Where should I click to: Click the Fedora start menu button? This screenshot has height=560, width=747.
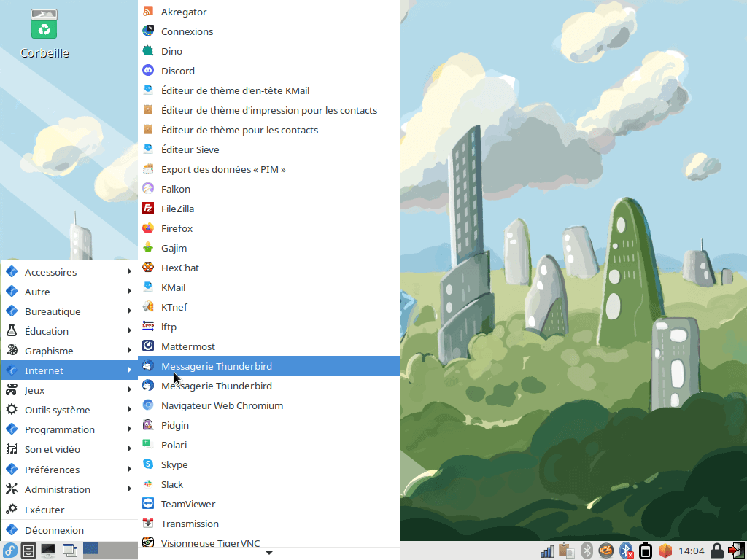[10, 551]
